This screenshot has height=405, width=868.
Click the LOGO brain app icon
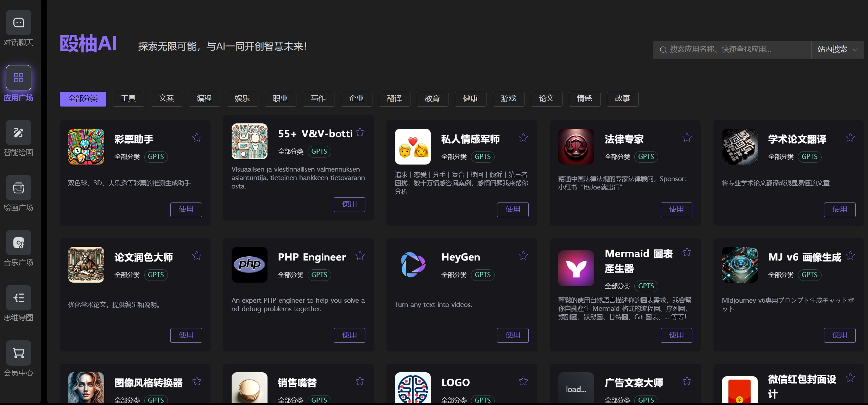pyautogui.click(x=413, y=388)
